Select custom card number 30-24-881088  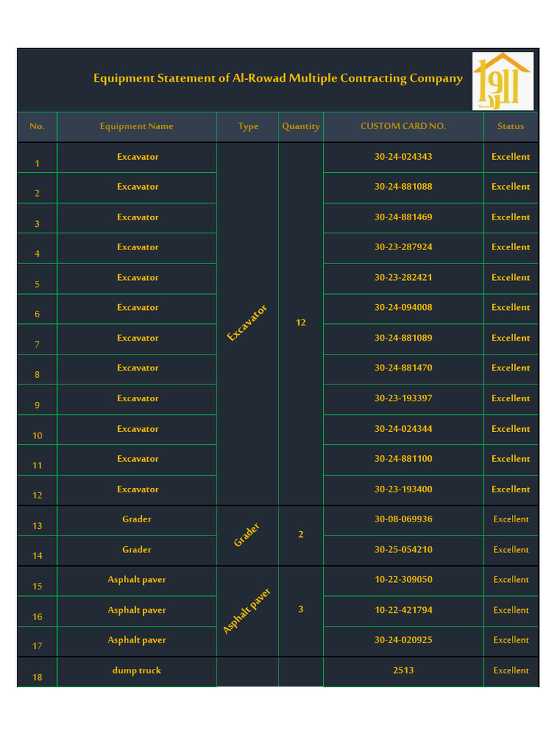tap(403, 187)
